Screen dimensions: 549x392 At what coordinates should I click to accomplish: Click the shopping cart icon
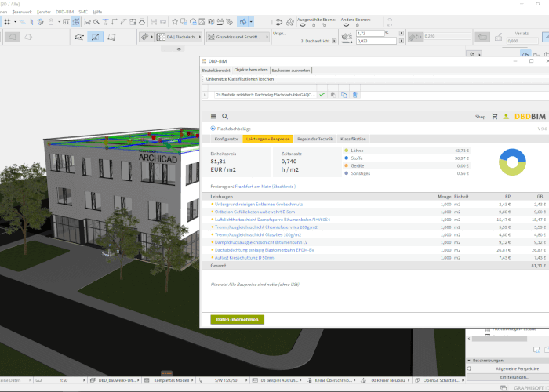coord(494,117)
